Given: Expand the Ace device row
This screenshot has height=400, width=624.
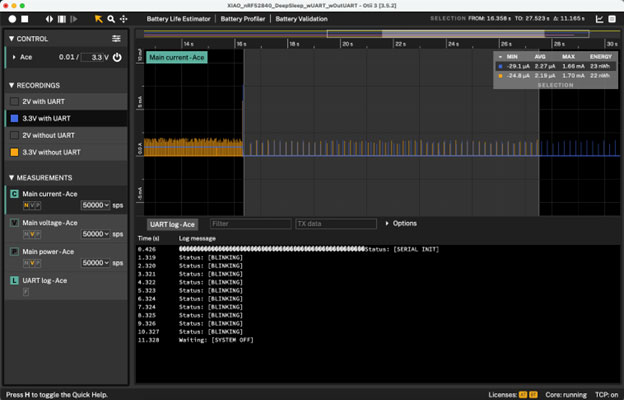Looking at the screenshot, I should [12, 57].
